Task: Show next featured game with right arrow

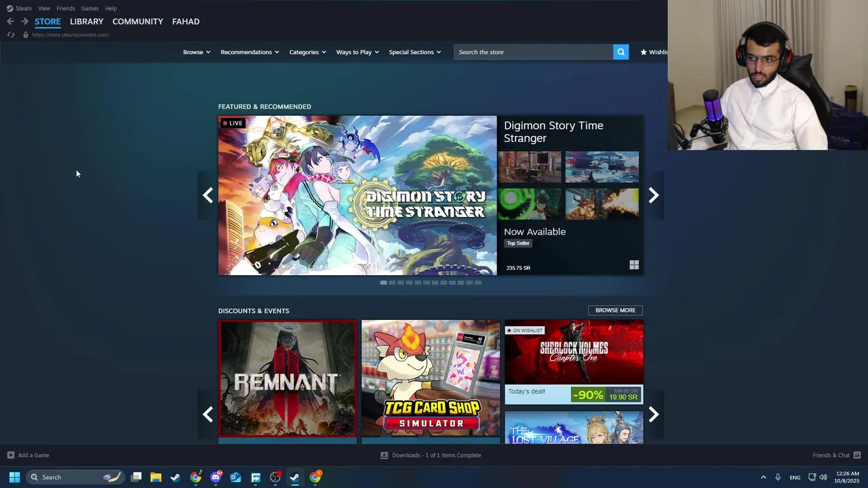Action: 653,195
